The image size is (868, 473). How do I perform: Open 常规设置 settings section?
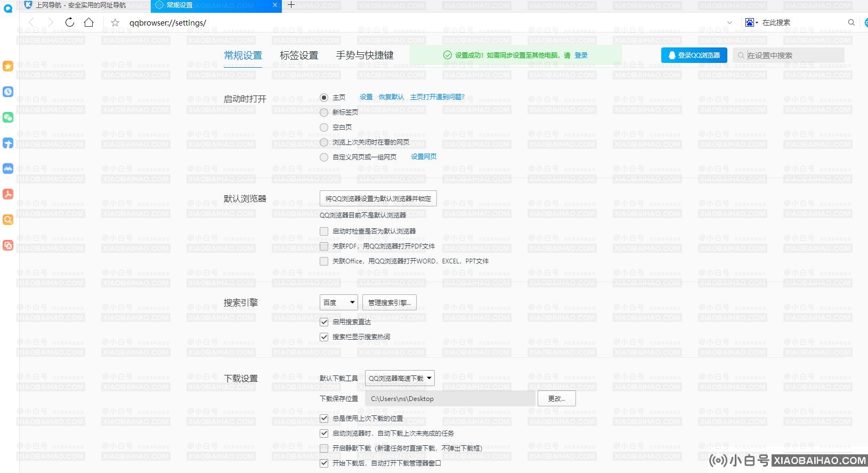click(x=243, y=55)
